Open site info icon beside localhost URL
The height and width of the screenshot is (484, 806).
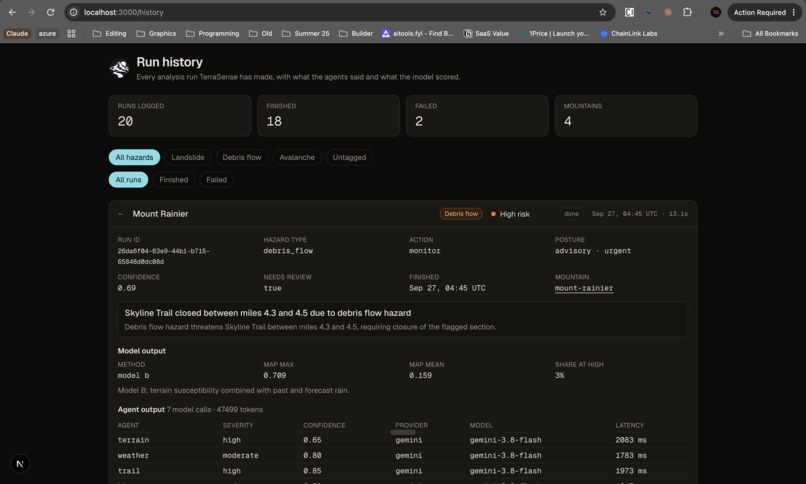(x=74, y=12)
